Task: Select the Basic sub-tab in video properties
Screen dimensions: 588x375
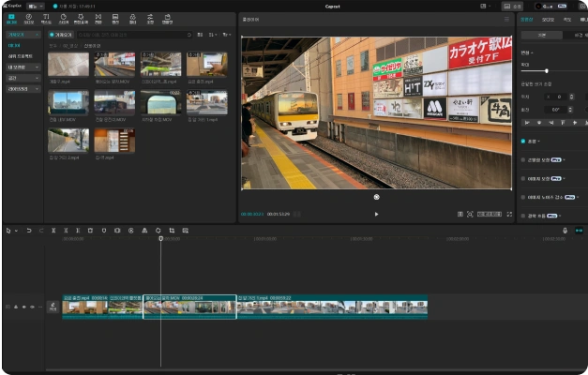Action: coord(542,35)
